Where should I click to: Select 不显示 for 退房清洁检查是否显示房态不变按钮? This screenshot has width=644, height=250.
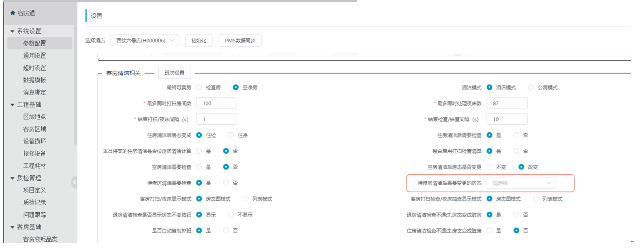[x=231, y=215]
